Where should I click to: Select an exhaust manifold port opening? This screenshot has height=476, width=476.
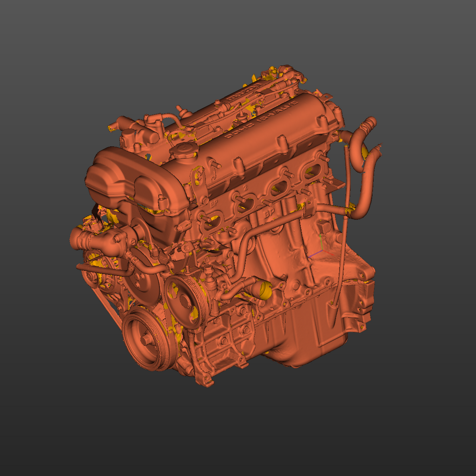pyautogui.click(x=279, y=187)
